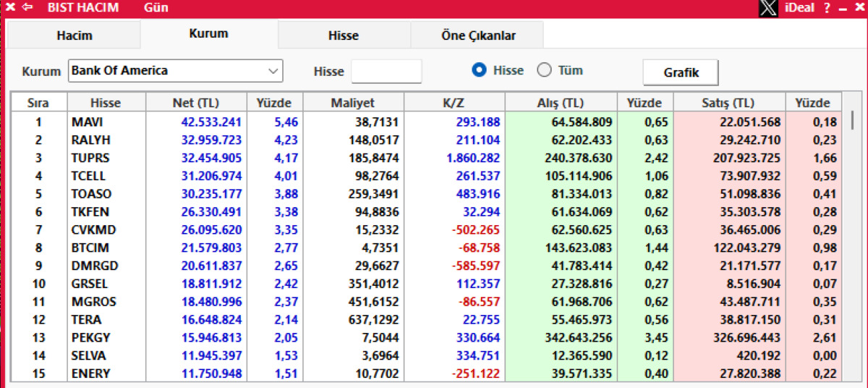Click the question mark help icon
868x388 pixels.
[x=826, y=8]
